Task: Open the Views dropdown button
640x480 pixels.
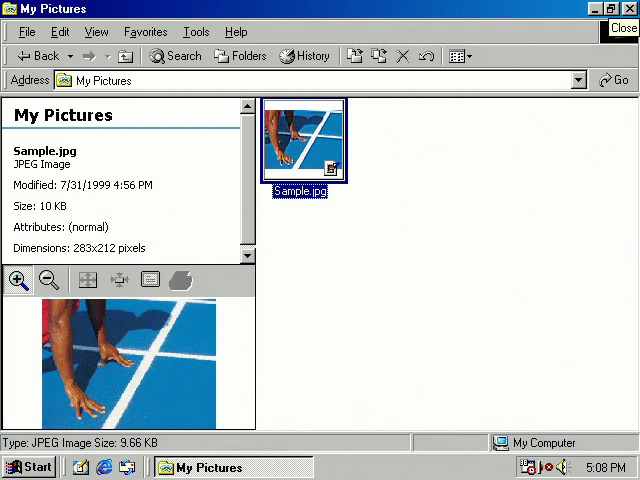Action: click(460, 56)
